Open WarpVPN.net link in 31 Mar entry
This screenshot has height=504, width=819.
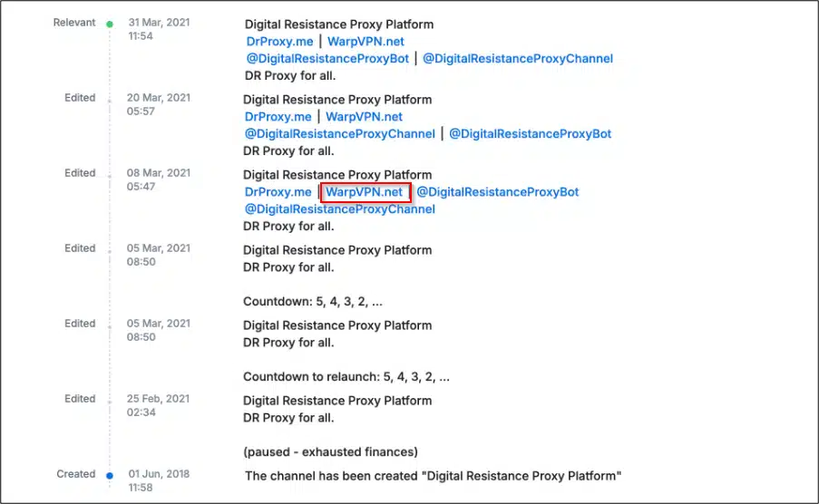366,42
